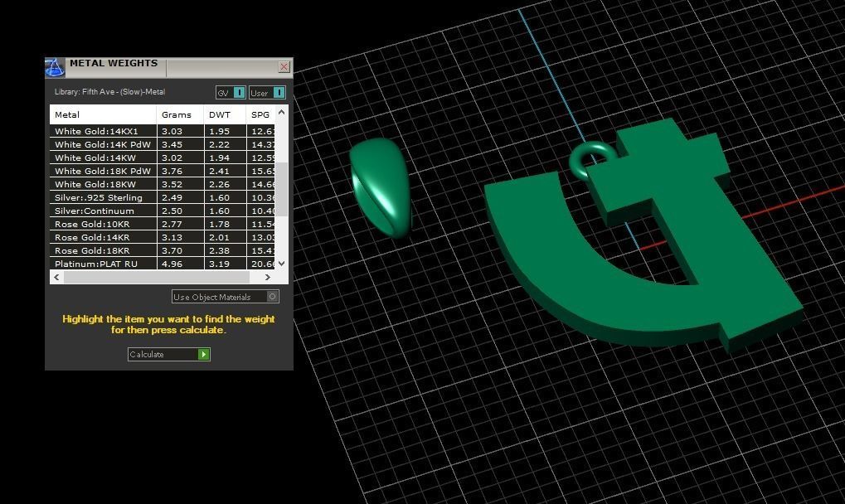Select the White Gold:18KW row
Screen dimensions: 845x504
tap(163, 184)
